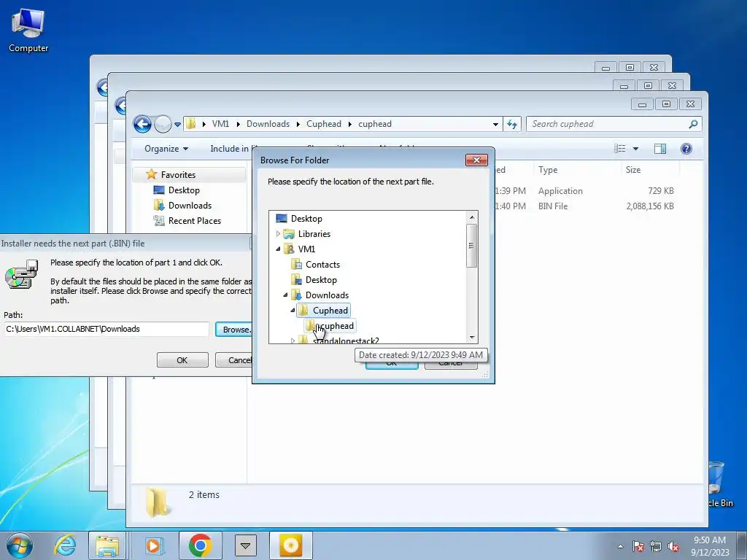Open the address bar history dropdown

[495, 124]
